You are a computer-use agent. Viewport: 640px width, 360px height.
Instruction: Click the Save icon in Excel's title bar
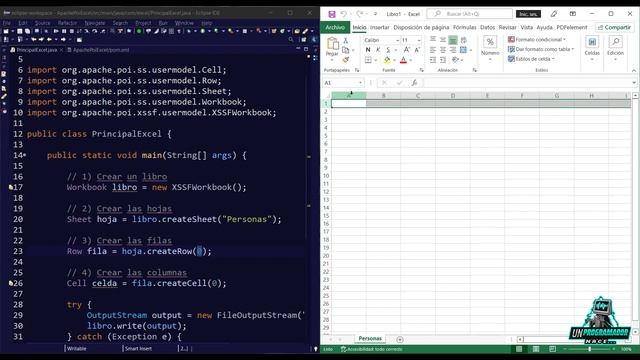332,14
